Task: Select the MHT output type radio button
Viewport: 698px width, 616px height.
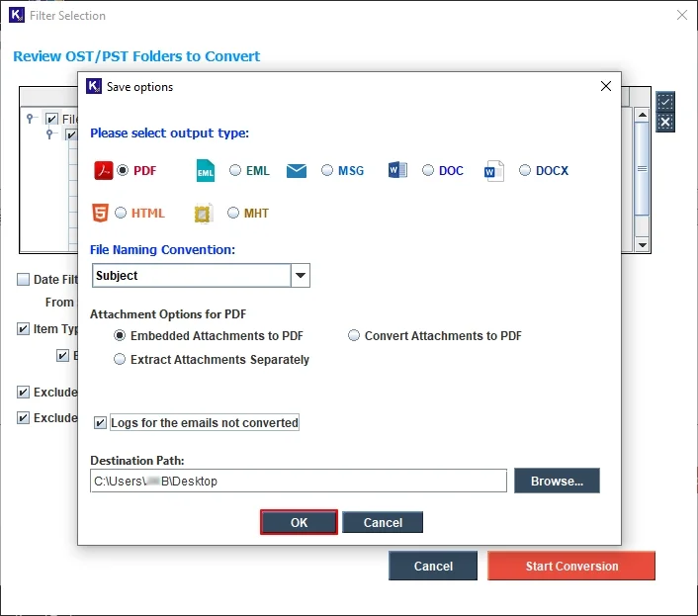Action: pos(233,213)
